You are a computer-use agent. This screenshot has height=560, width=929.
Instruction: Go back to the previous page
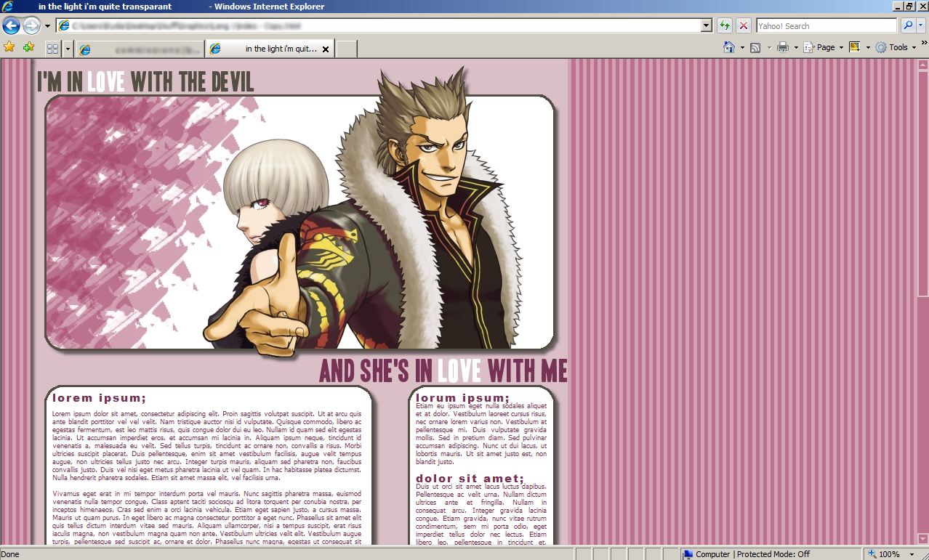coord(11,26)
